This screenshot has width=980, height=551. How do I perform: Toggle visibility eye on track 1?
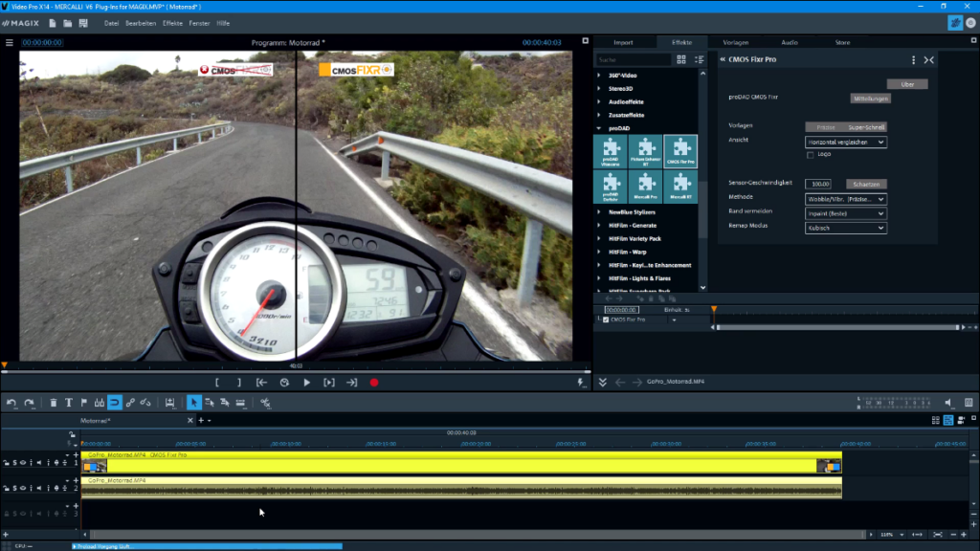click(x=23, y=462)
